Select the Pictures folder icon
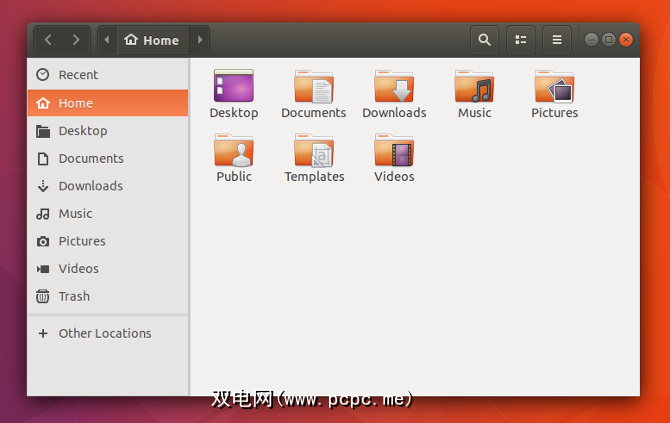 point(555,87)
